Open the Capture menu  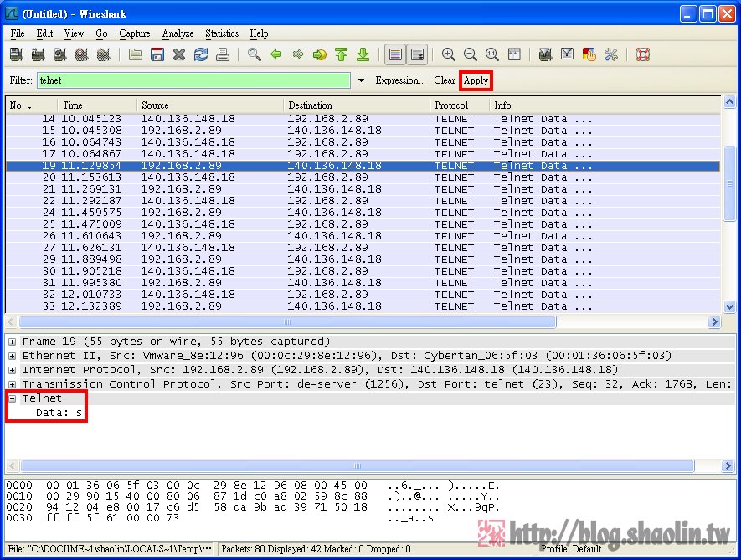tap(135, 33)
